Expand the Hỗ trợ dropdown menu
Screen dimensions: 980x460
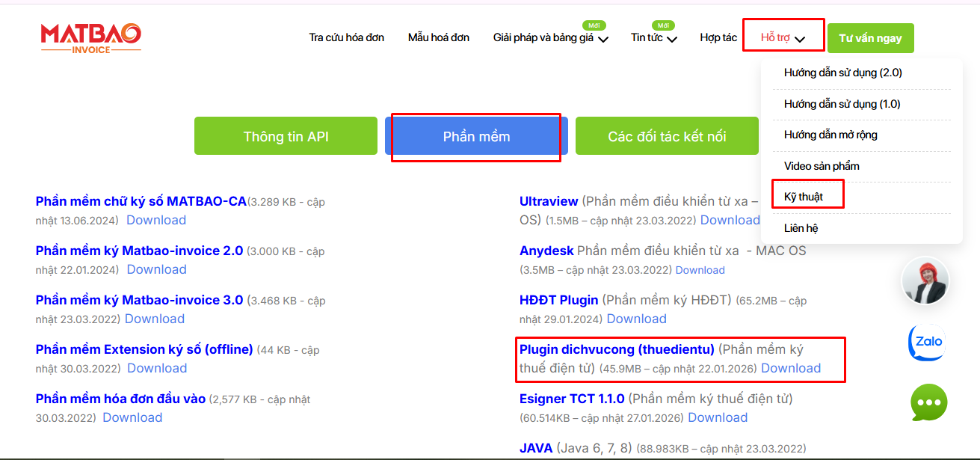click(x=782, y=37)
